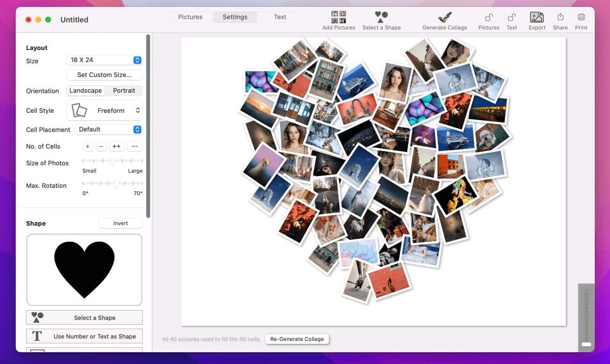Increase number of cells with + button
The width and height of the screenshot is (610, 364).
point(87,147)
